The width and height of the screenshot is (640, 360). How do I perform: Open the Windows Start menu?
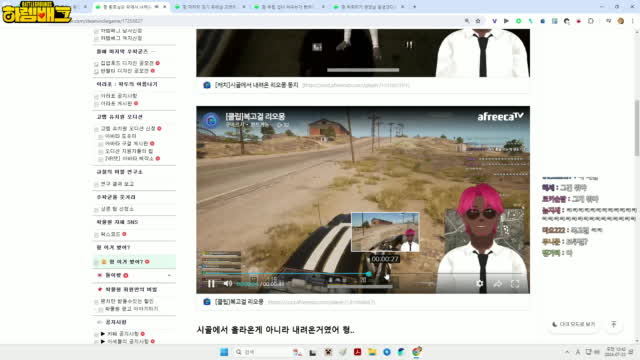pos(224,352)
